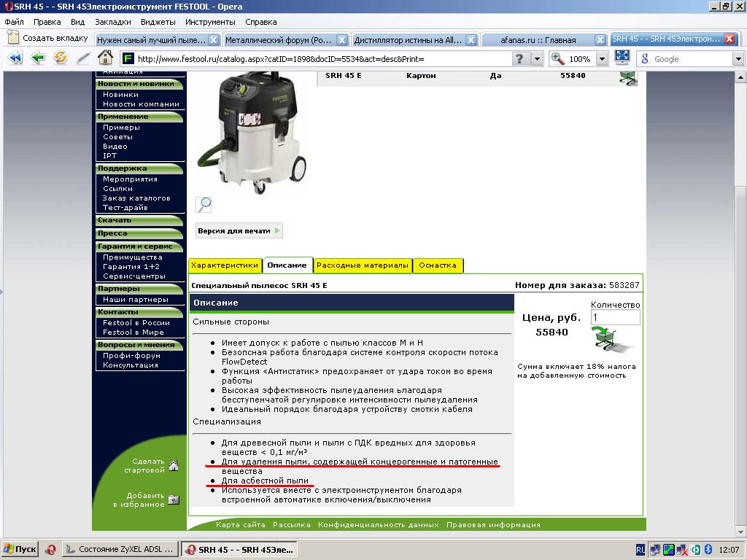Close the Нужен самый лучший пыле… tab

click(x=214, y=40)
